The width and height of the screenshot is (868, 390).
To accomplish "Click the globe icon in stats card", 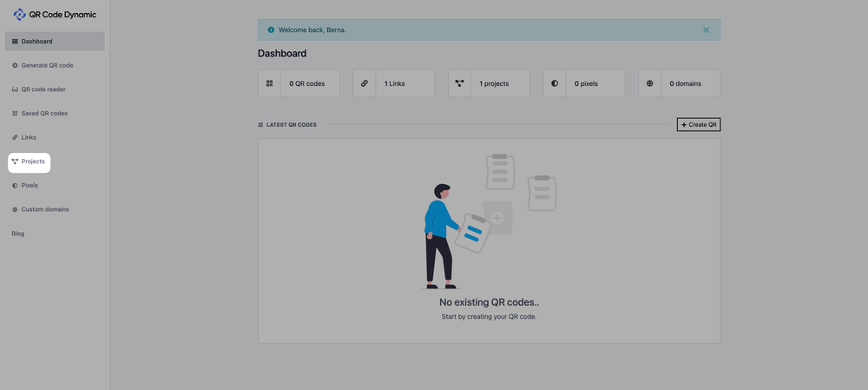I will (650, 83).
